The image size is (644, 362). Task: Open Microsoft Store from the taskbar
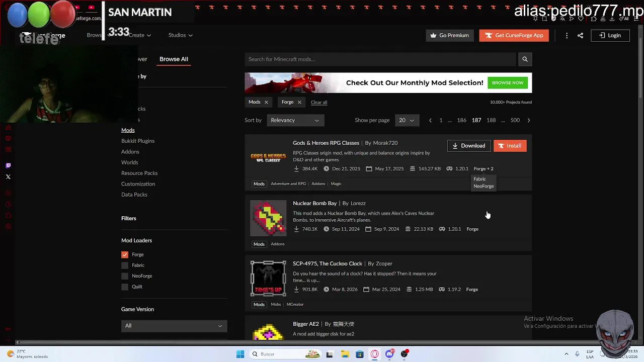pos(360,354)
